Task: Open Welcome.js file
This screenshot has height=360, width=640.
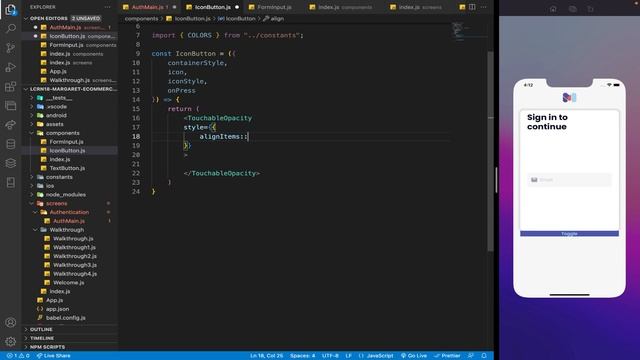Action: pos(69,282)
